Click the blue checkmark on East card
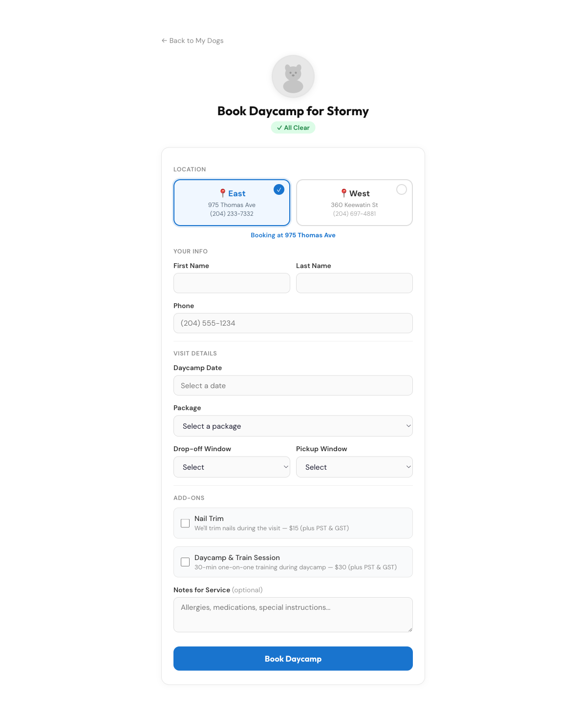 (279, 189)
